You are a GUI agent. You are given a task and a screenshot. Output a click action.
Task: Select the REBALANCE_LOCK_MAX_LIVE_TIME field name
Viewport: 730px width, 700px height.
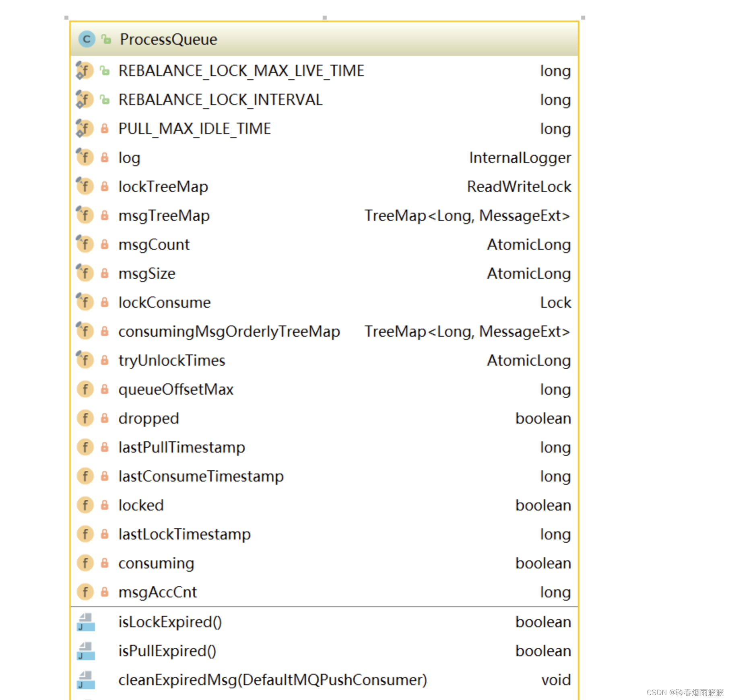pyautogui.click(x=241, y=71)
